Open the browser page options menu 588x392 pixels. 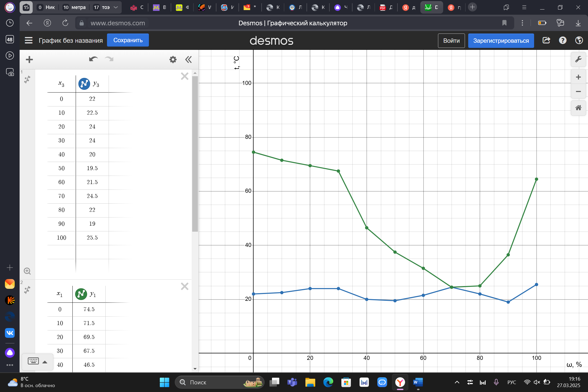[522, 23]
